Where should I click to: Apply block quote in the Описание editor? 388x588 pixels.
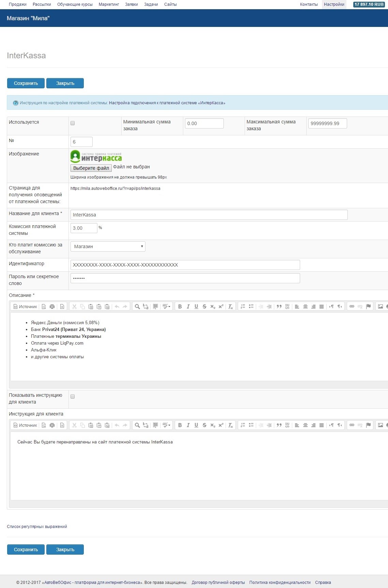click(279, 306)
